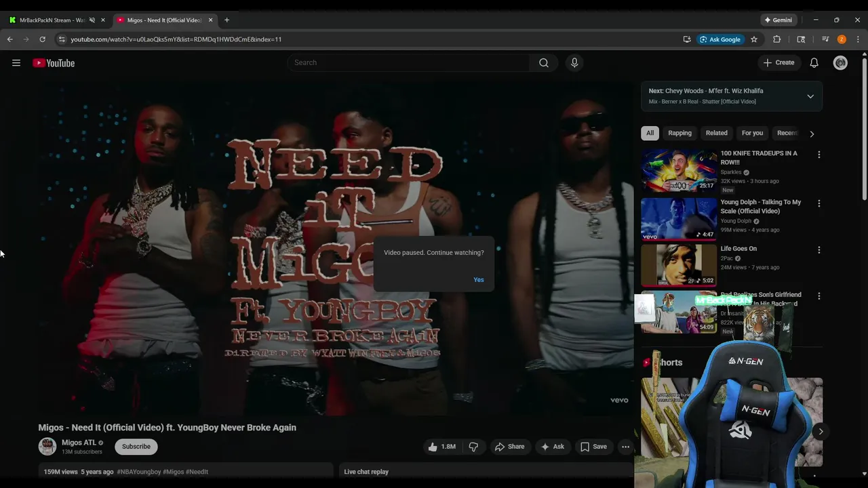868x488 pixels.
Task: Open new browser tab
Action: pos(226,20)
